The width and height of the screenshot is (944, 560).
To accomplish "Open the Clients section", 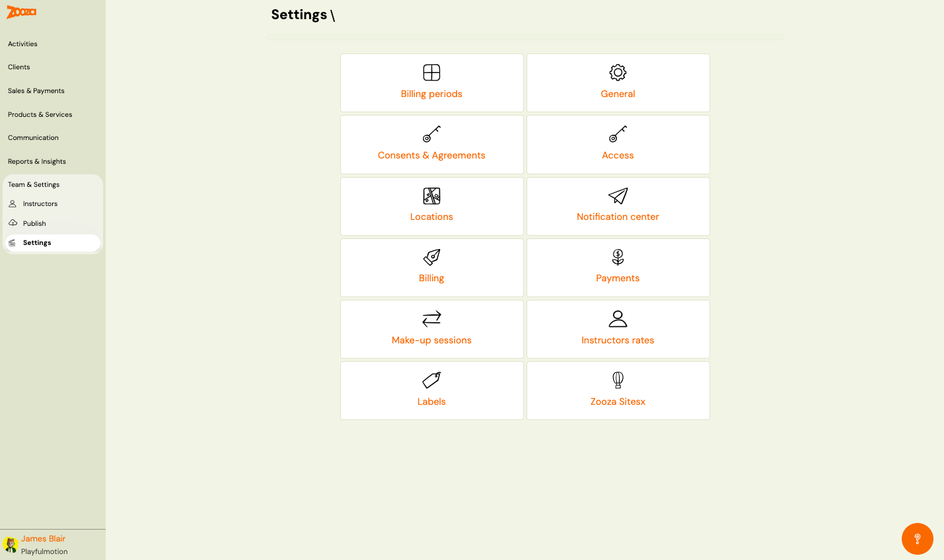I will coord(18,67).
